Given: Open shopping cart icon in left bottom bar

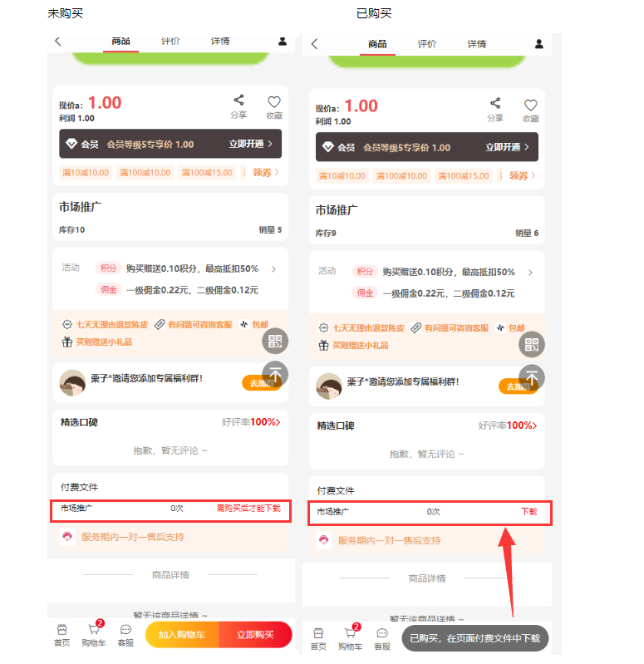Looking at the screenshot, I should (x=94, y=629).
